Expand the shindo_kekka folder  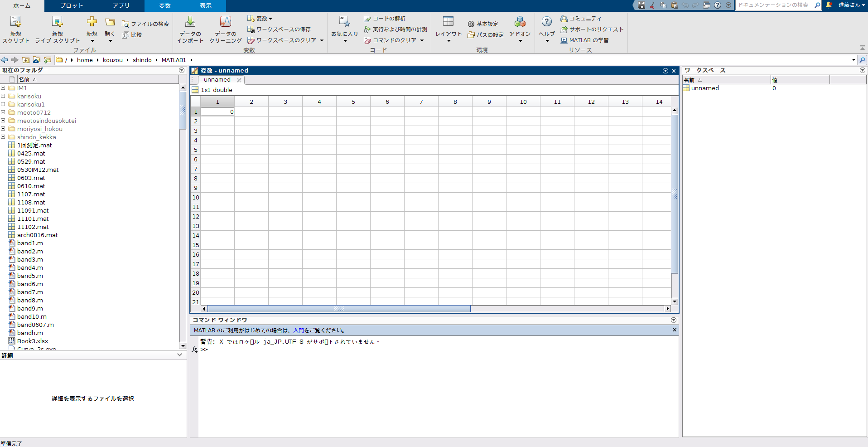(3, 137)
